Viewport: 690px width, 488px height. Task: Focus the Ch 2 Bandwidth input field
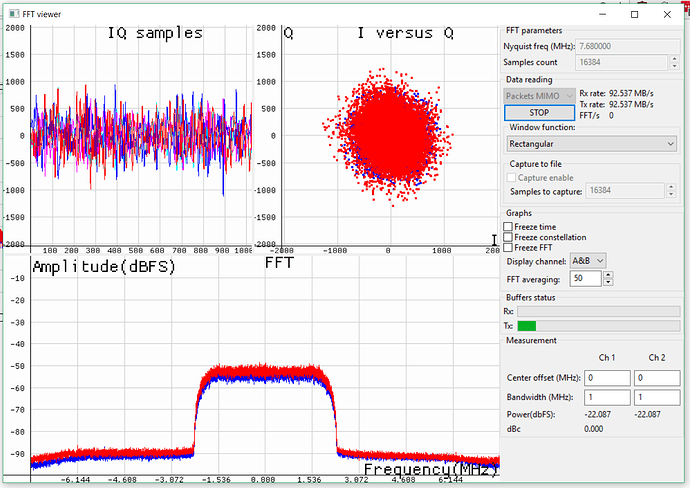tap(656, 398)
